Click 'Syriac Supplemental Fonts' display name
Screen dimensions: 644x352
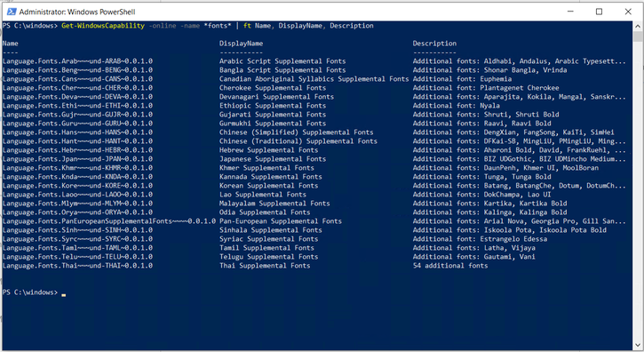[268, 239]
